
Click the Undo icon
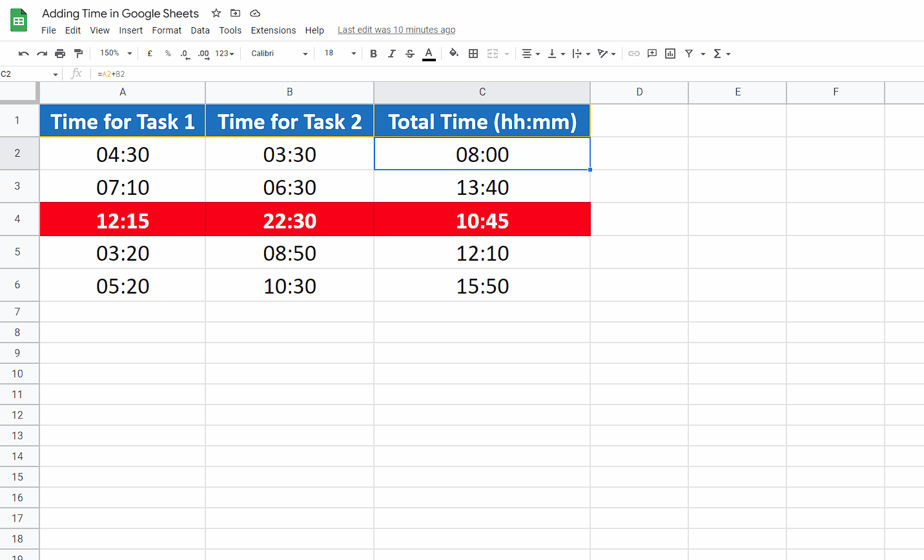tap(24, 54)
